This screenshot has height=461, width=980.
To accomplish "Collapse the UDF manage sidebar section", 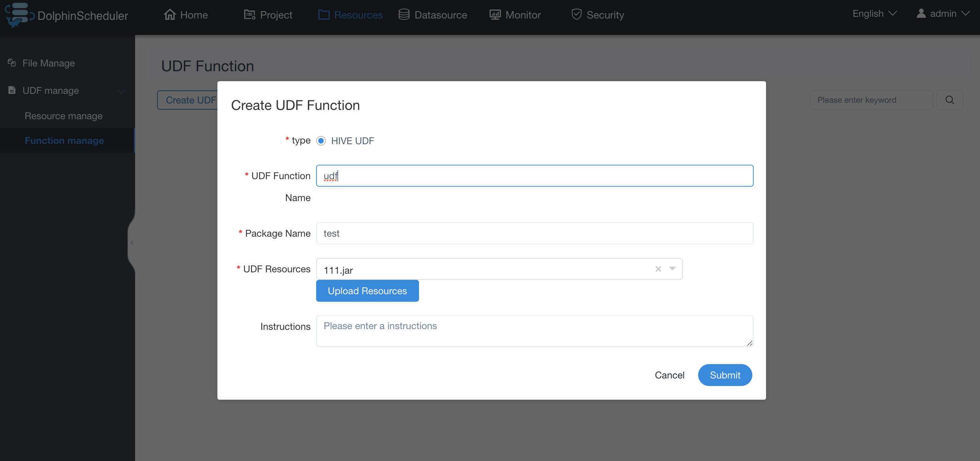I will click(121, 91).
